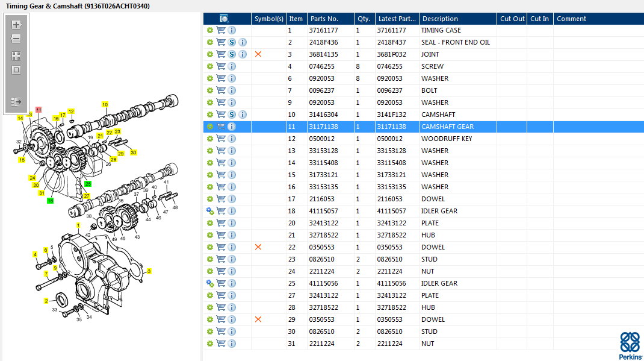Collapse the diagram panel arrow tool

click(16, 102)
